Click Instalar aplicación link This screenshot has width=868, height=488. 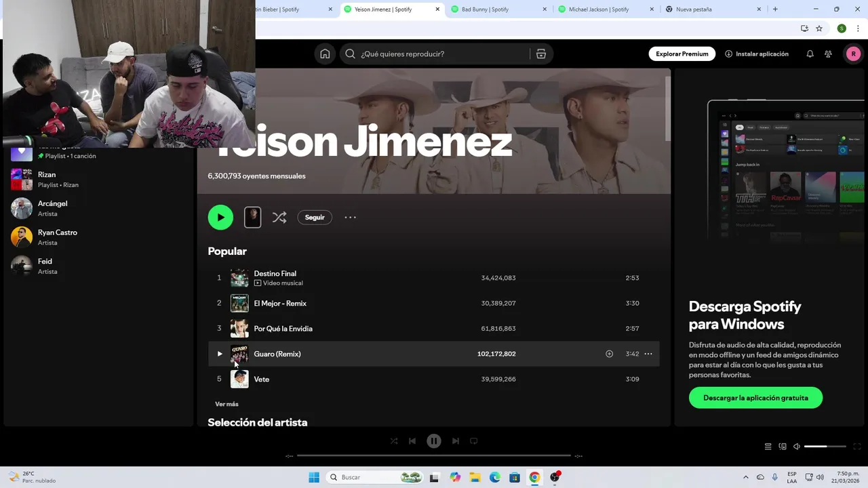[756, 54]
